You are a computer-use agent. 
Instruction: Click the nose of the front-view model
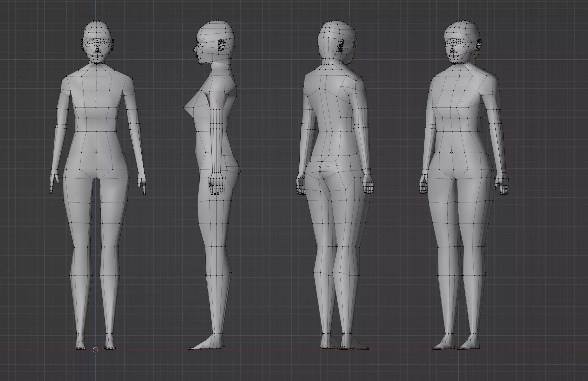pyautogui.click(x=97, y=51)
